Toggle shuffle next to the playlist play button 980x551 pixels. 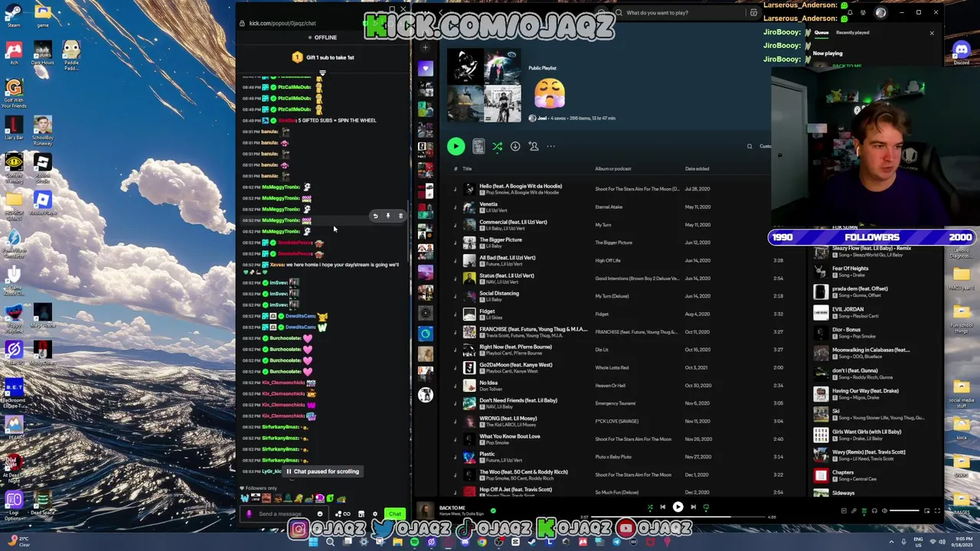click(497, 146)
